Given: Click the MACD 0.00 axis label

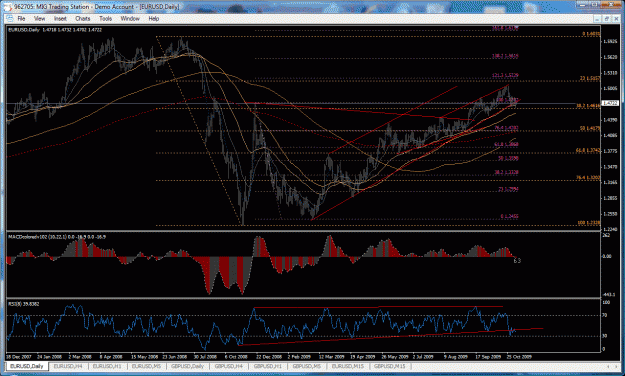Looking at the screenshot, I should coord(607,256).
